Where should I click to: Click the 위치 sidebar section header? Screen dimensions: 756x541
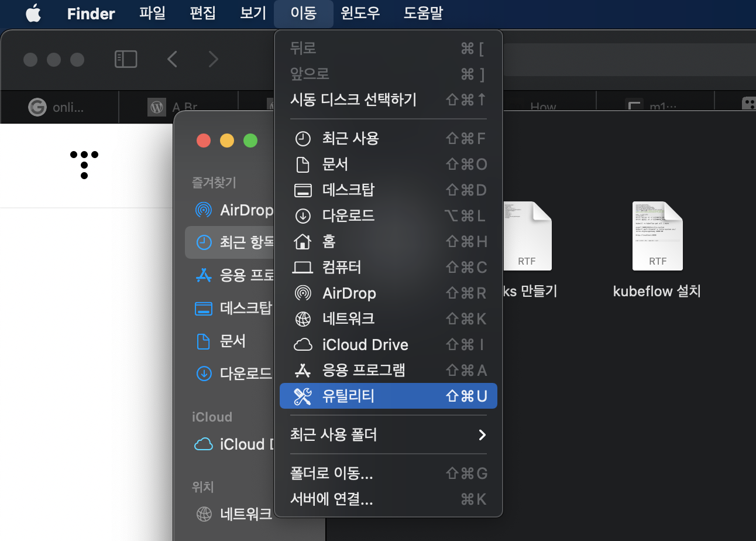click(x=203, y=487)
